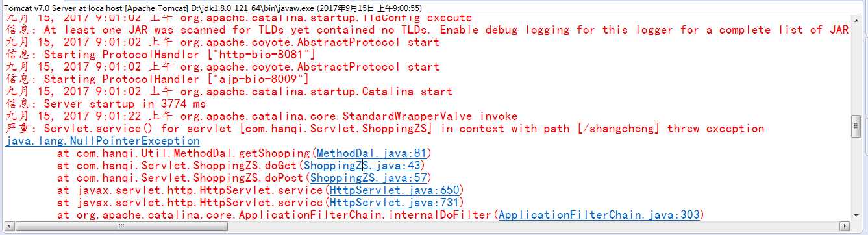Open HttpServlet.java:731 link
The height and width of the screenshot is (235, 868).
point(394,203)
